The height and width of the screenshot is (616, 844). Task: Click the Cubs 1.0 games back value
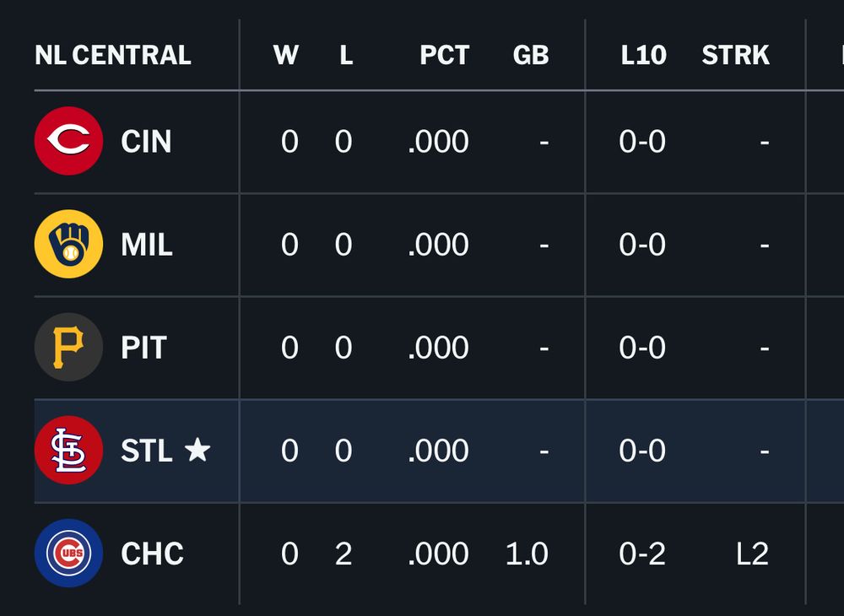point(527,554)
